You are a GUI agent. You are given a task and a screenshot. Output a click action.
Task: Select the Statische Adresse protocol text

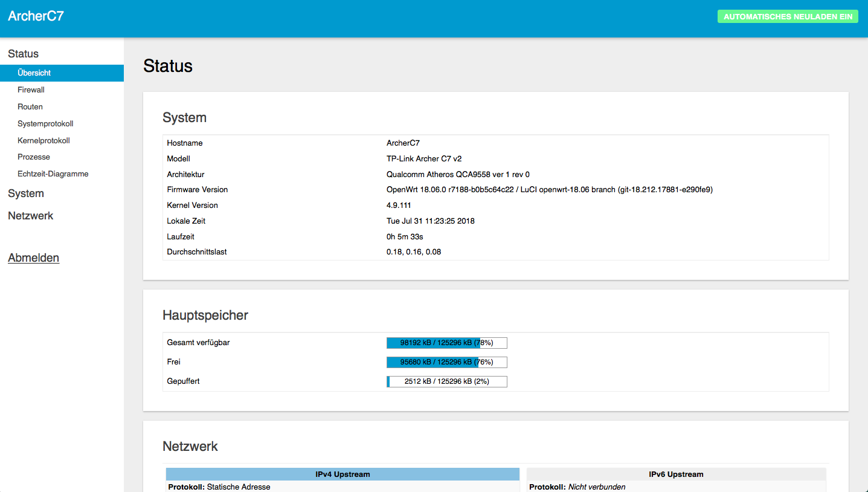click(x=239, y=487)
